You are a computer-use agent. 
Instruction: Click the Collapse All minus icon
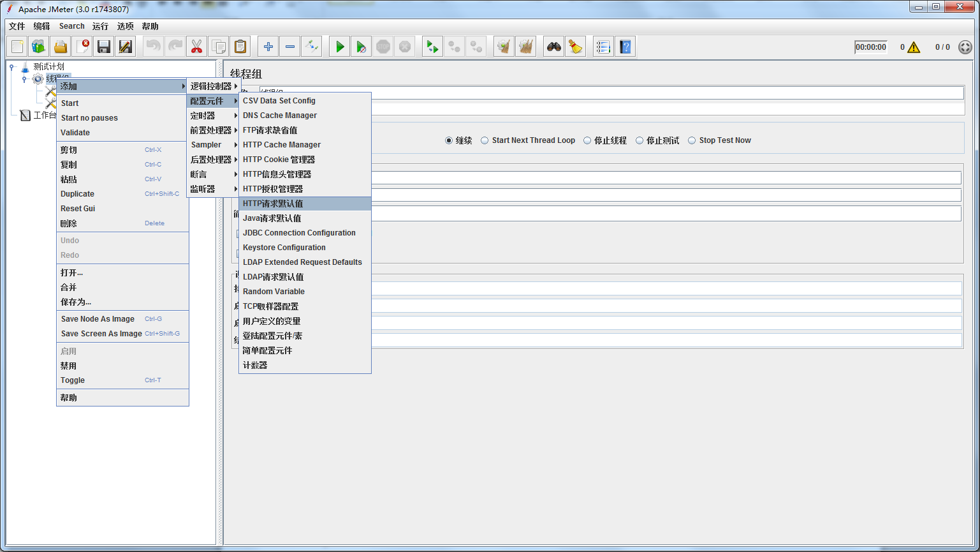290,47
